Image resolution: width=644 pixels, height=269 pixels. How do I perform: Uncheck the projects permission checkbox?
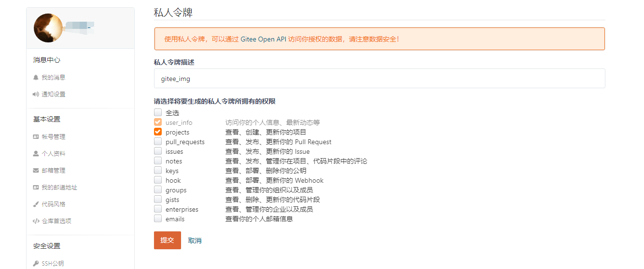pos(158,132)
